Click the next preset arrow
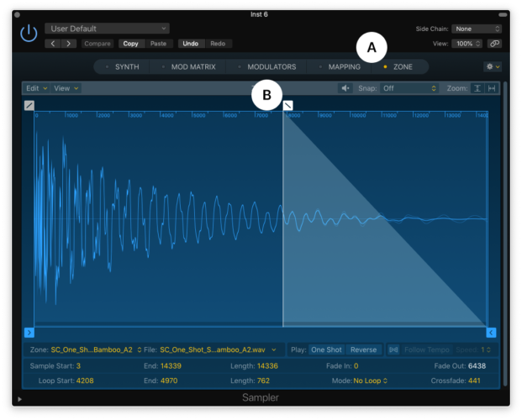The height and width of the screenshot is (420, 522). [70, 43]
